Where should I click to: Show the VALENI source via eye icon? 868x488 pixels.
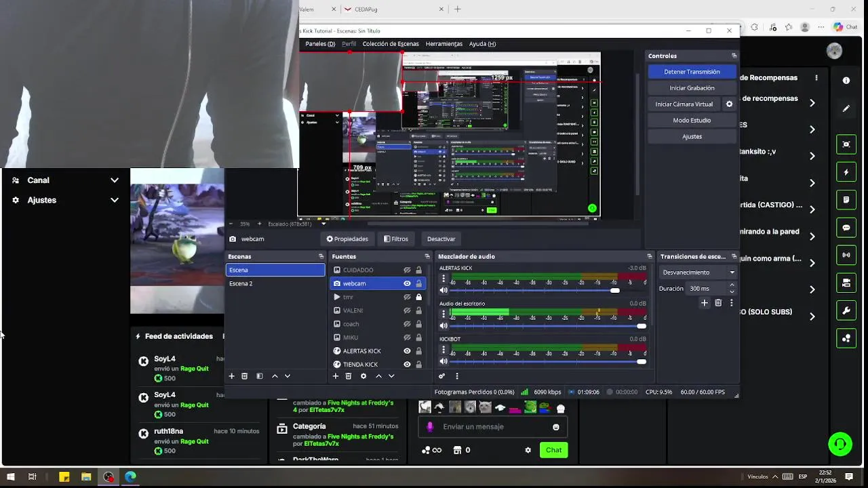407,310
